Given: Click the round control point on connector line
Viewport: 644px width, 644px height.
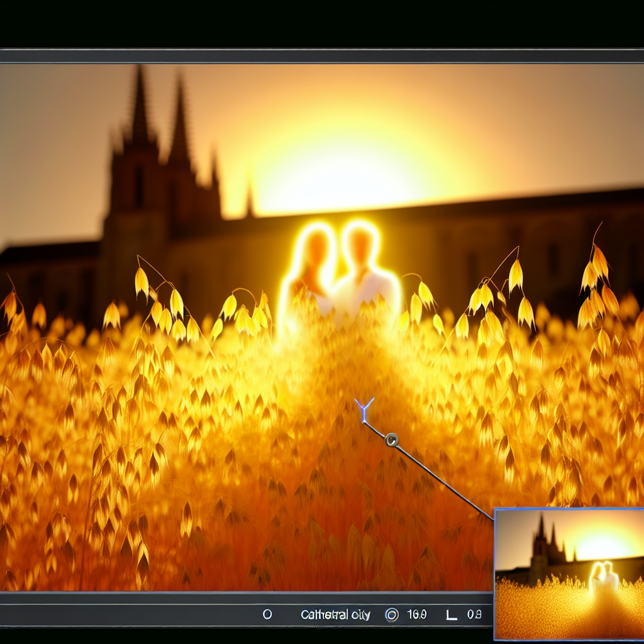Looking at the screenshot, I should click(x=392, y=440).
